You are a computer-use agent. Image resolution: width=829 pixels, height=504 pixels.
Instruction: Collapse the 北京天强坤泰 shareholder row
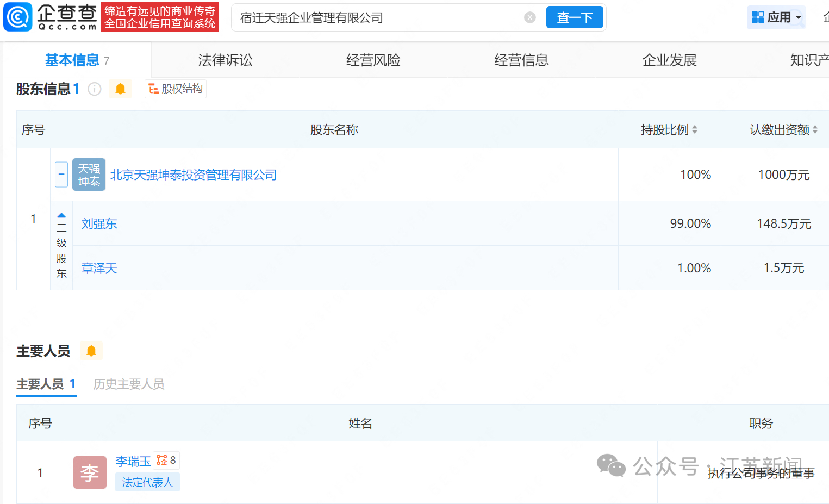tap(61, 175)
